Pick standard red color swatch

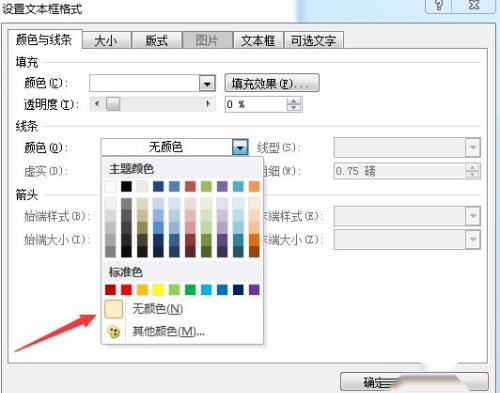click(x=126, y=290)
